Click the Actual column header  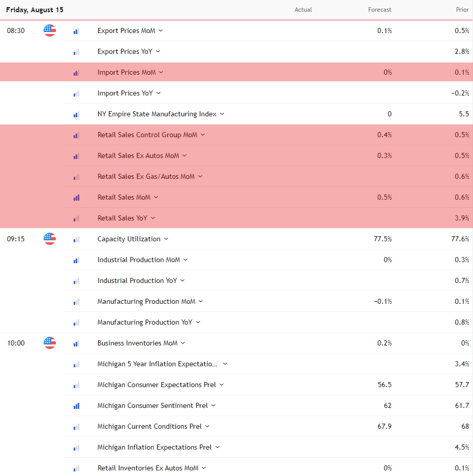[303, 10]
